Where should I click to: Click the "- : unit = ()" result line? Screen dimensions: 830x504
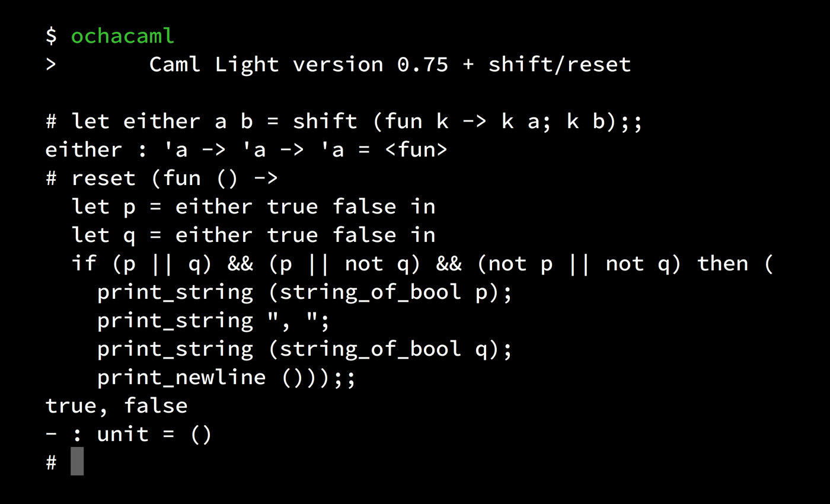point(129,434)
